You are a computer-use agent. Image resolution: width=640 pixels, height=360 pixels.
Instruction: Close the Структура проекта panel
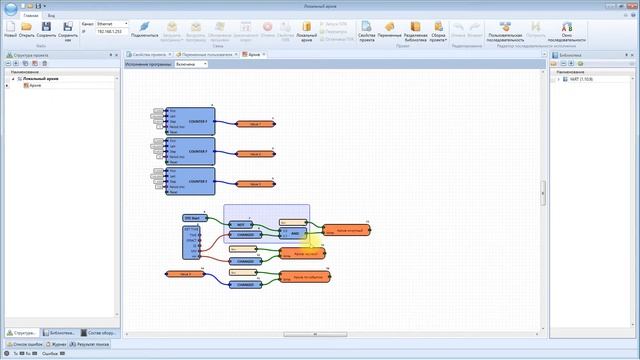[x=116, y=55]
